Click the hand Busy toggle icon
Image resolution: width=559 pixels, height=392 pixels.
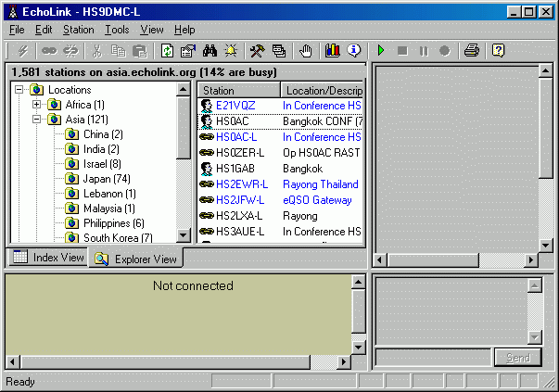point(306,51)
